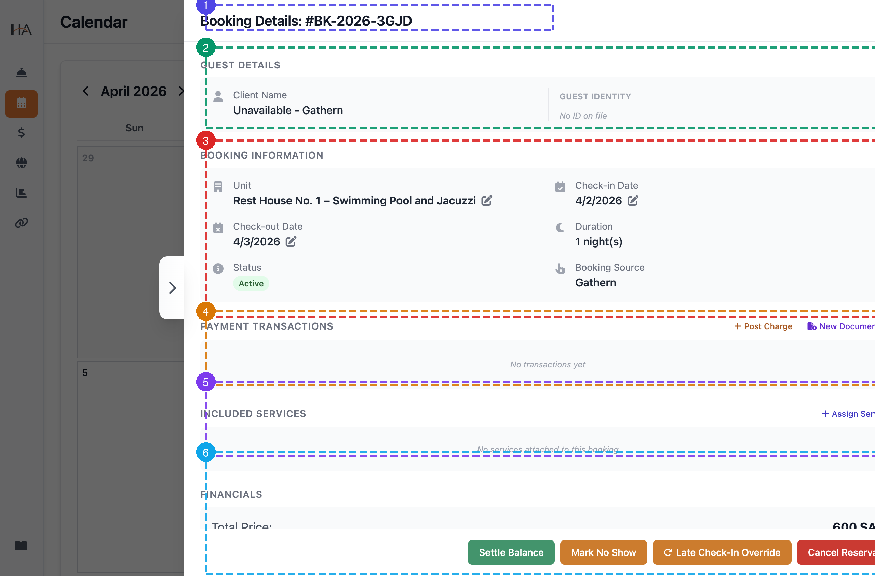
Task: Click the globe icon in sidebar
Action: coord(22,163)
